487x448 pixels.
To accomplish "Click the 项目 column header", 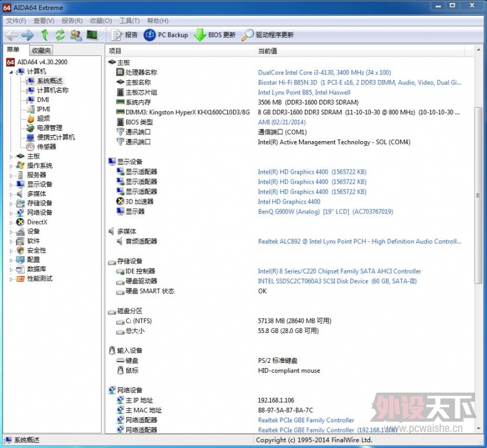I will click(x=180, y=51).
